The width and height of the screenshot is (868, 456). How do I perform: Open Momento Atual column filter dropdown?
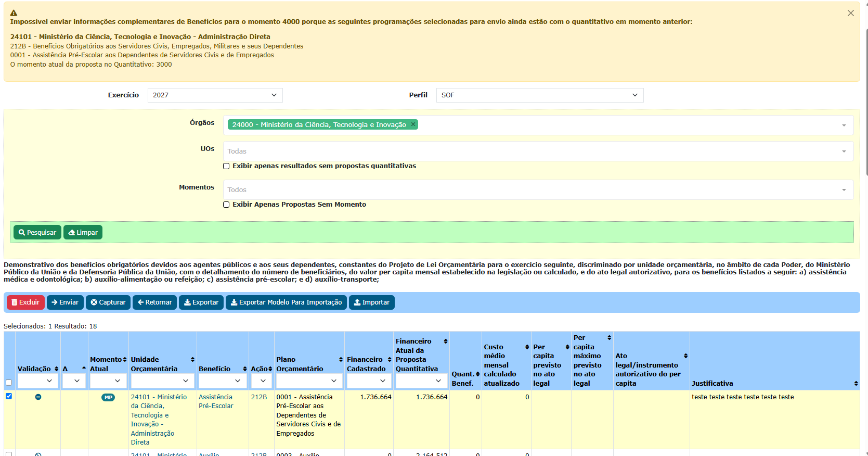pos(108,381)
